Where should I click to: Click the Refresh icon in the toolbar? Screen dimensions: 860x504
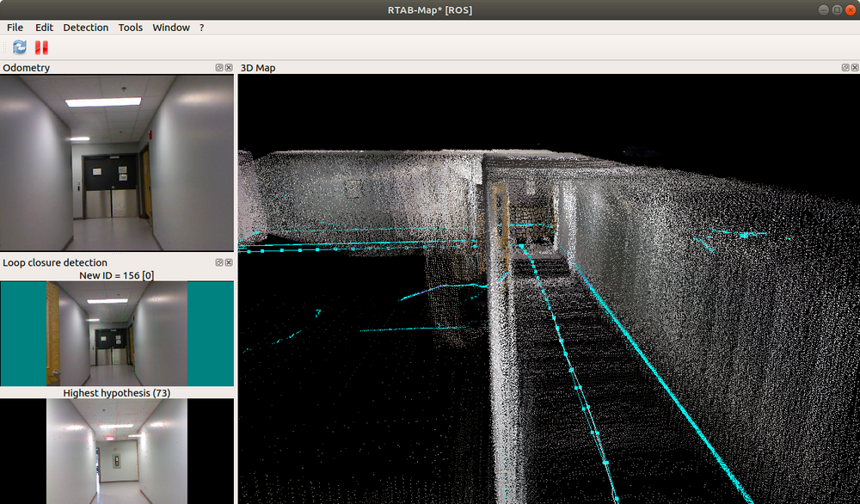18,46
